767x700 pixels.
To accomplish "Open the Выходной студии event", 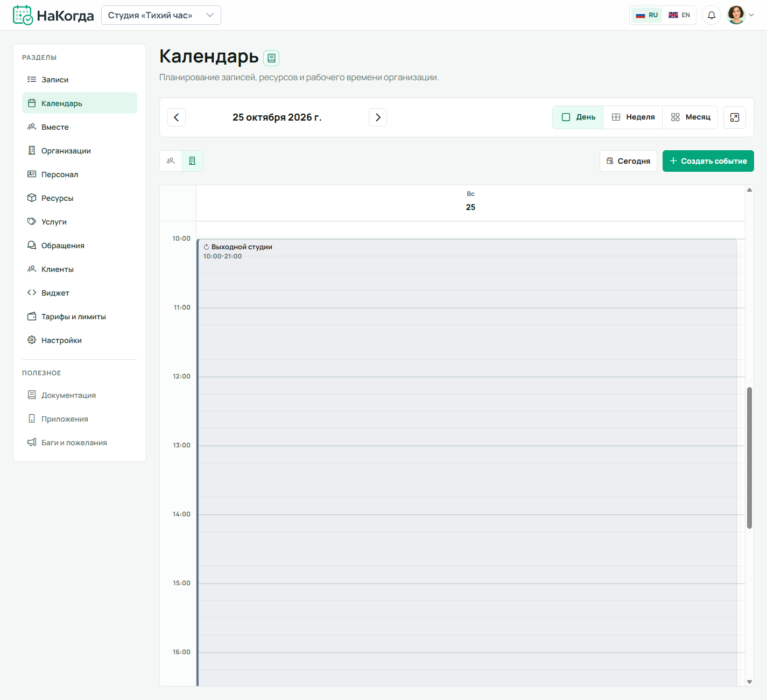I will tap(467, 462).
